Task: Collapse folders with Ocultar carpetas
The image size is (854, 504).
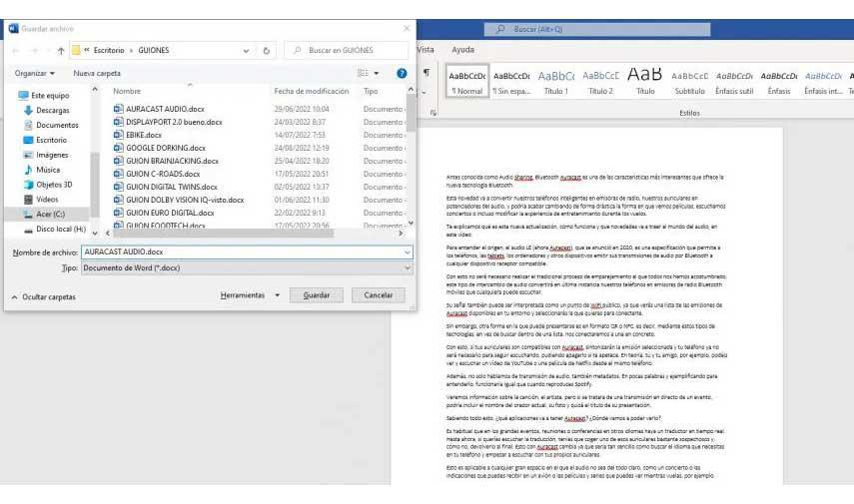Action: (44, 297)
